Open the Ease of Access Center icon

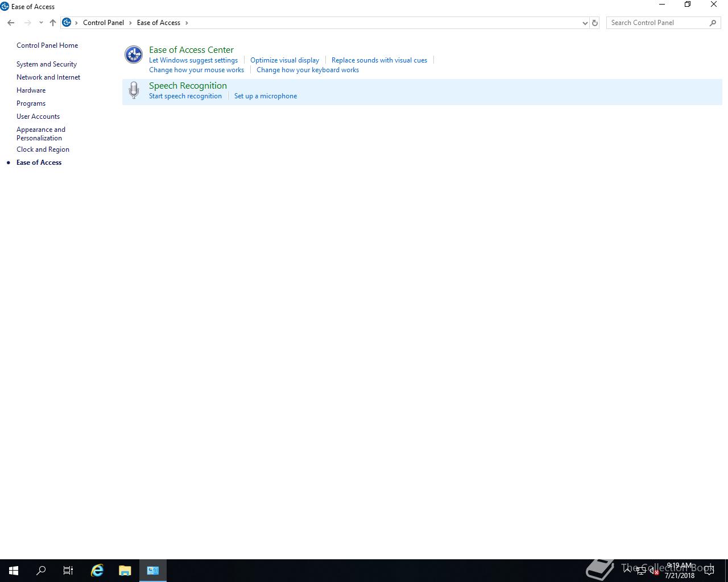point(134,55)
